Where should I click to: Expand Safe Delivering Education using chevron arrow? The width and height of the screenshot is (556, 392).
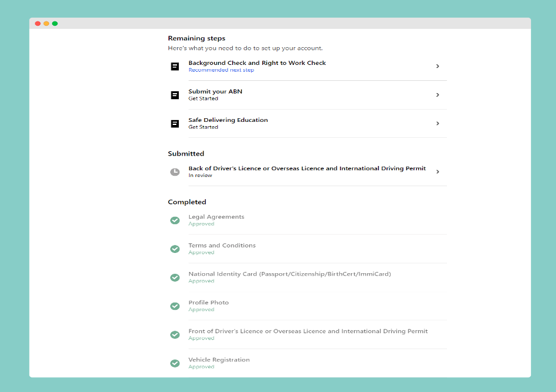[437, 124]
